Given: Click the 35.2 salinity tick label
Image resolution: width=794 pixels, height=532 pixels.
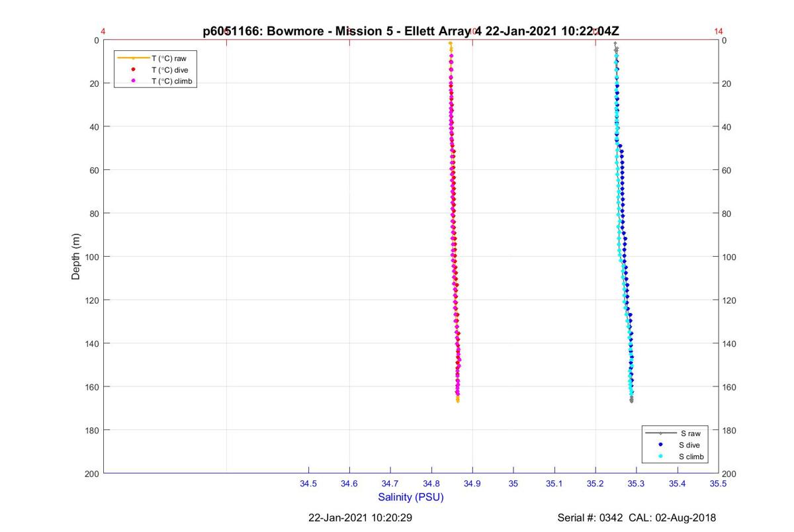Looking at the screenshot, I should [x=595, y=484].
